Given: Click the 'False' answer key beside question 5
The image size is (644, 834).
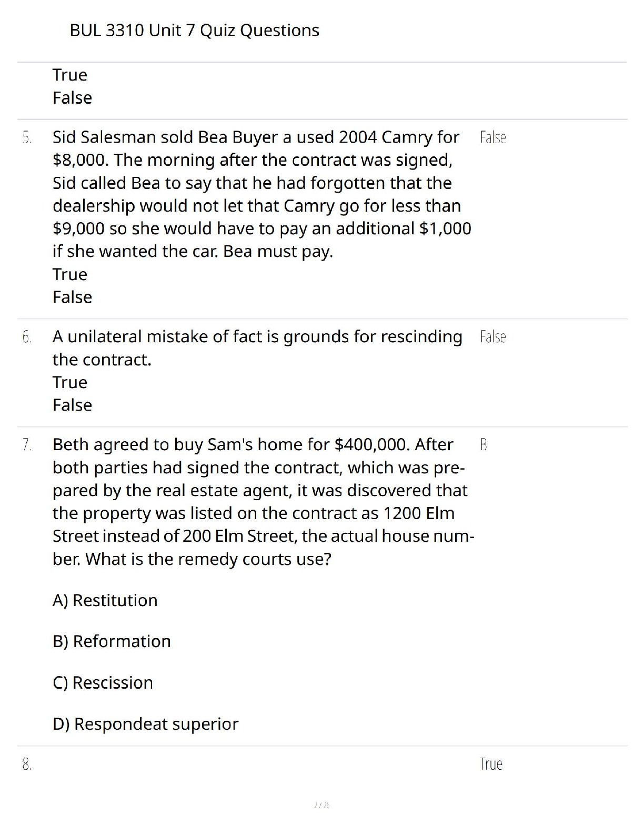Looking at the screenshot, I should point(493,137).
